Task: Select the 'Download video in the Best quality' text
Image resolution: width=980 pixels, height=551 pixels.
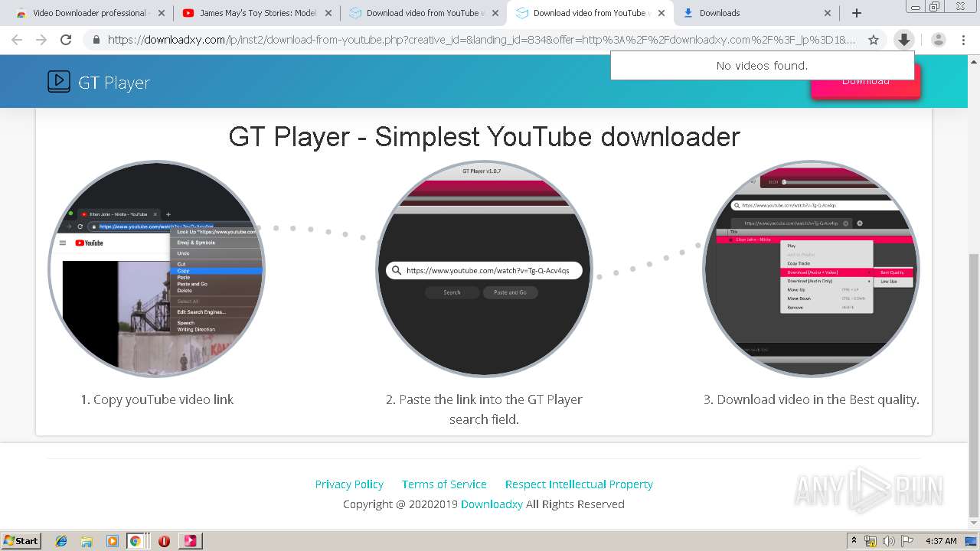Action: click(817, 399)
